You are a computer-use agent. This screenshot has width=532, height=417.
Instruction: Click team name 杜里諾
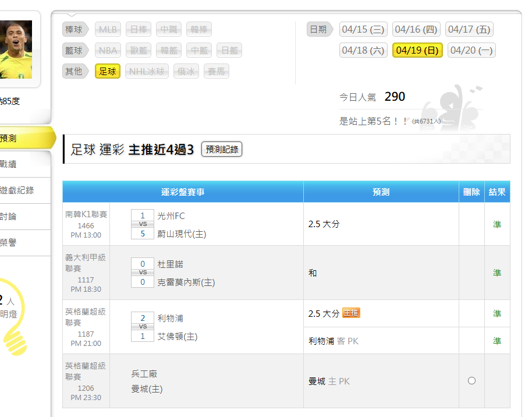(170, 264)
